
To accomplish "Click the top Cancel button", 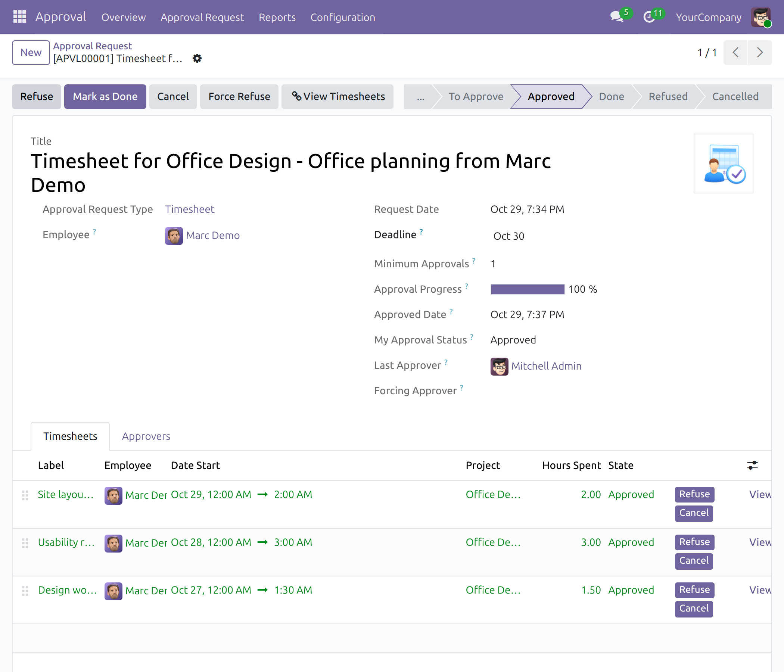I will click(x=173, y=96).
